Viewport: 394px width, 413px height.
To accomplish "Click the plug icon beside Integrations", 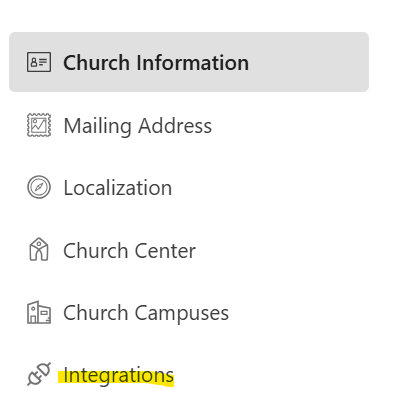I will point(39,374).
